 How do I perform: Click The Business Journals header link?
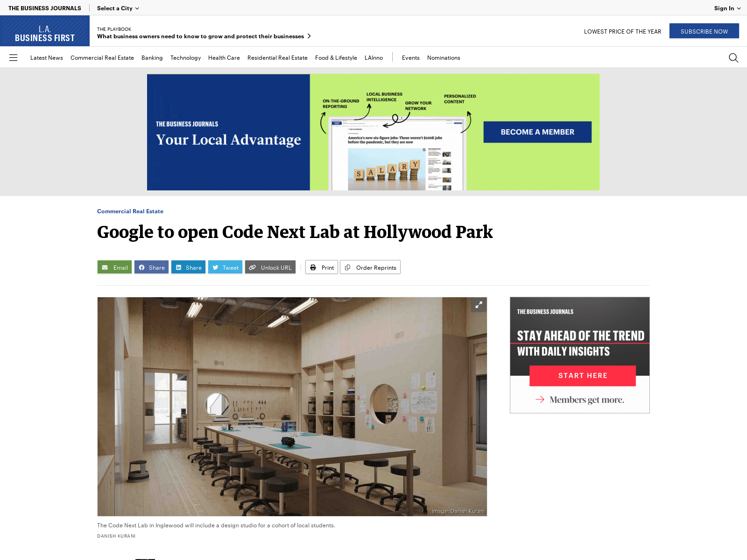(45, 8)
